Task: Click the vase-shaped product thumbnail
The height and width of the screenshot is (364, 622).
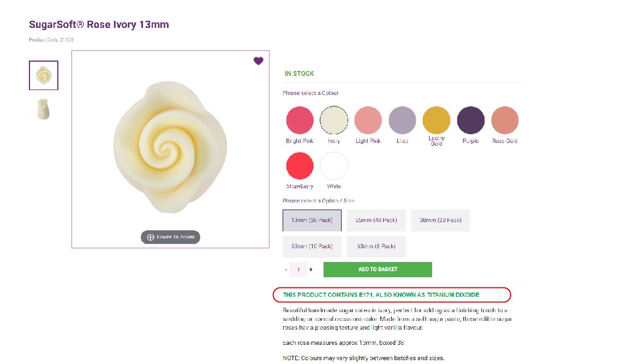Action: pos(43,109)
